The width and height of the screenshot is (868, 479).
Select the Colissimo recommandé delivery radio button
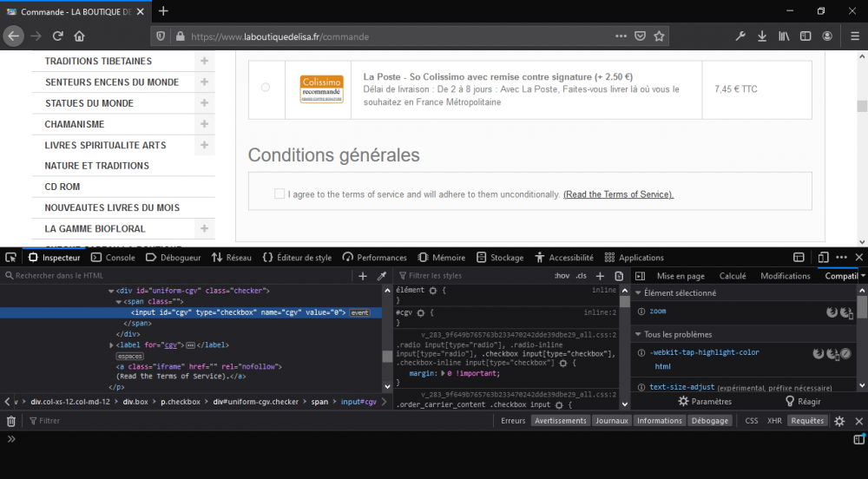pos(266,88)
